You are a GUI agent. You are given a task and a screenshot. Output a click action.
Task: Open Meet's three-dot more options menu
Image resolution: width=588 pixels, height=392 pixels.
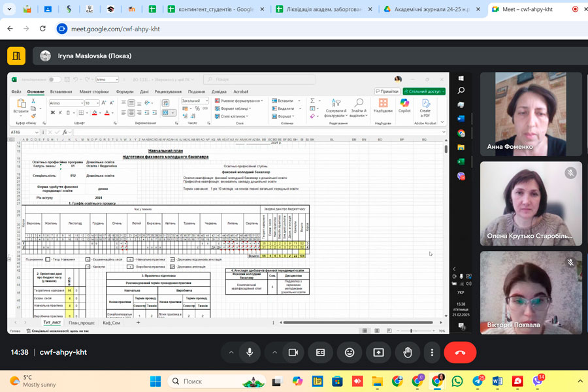click(x=432, y=352)
